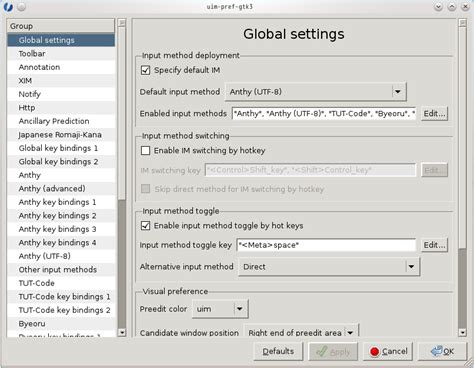This screenshot has width=474, height=368.
Task: Select Http in group list
Action: click(61, 108)
